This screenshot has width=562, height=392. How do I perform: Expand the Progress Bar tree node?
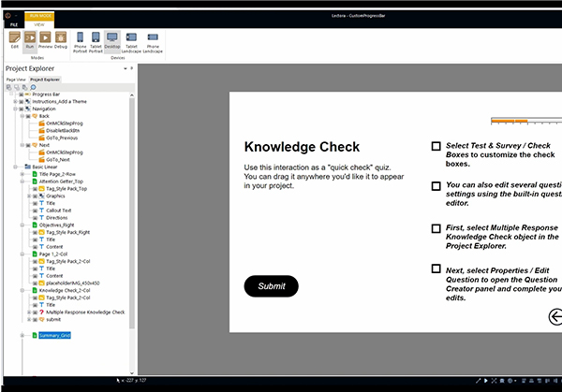point(15,94)
